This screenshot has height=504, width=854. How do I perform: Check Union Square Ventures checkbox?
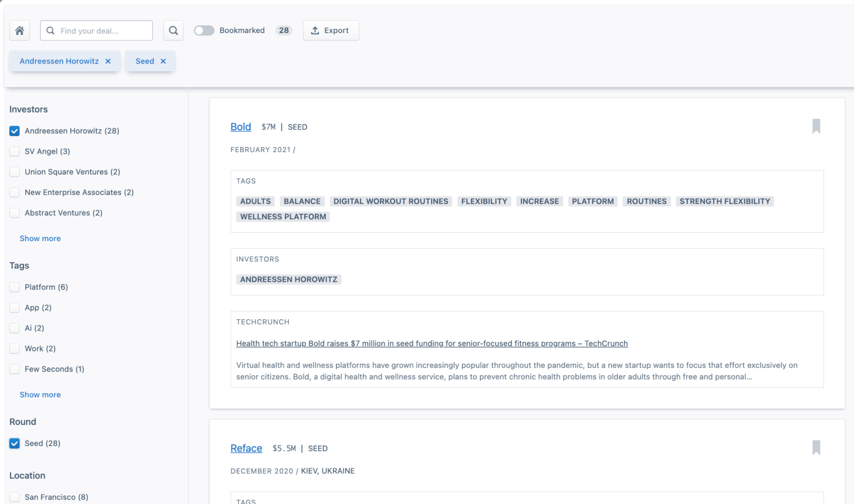(x=15, y=172)
